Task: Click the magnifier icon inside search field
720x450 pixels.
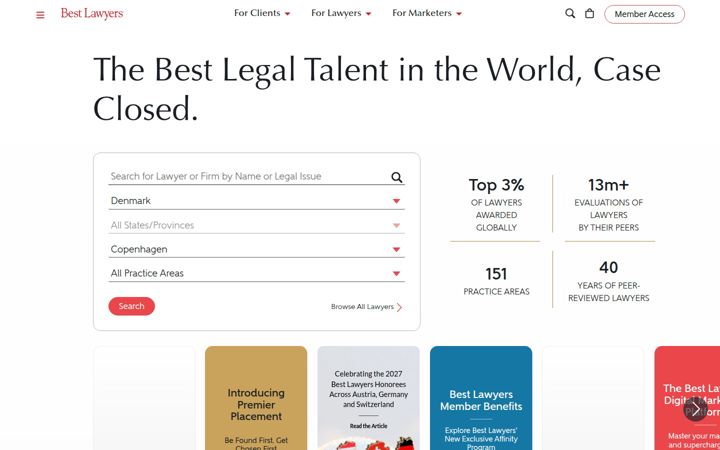Action: pos(397,177)
